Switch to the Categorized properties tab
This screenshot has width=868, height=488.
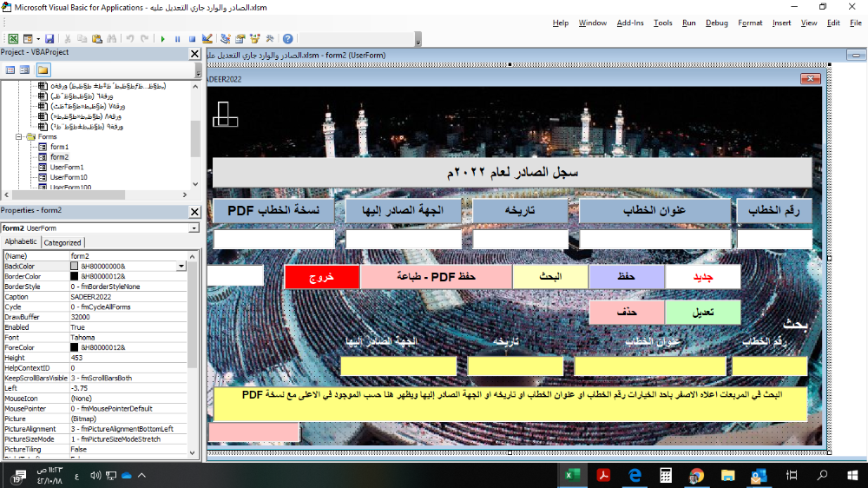[62, 242]
